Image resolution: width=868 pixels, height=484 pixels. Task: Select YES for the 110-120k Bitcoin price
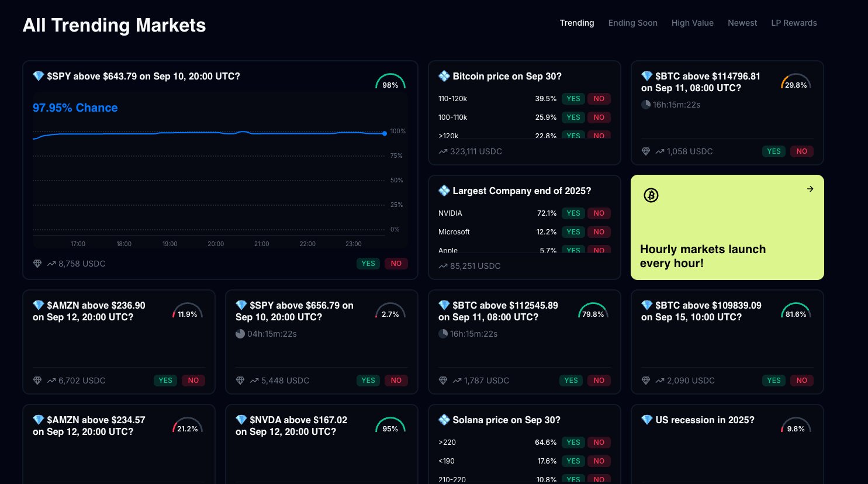(x=573, y=99)
